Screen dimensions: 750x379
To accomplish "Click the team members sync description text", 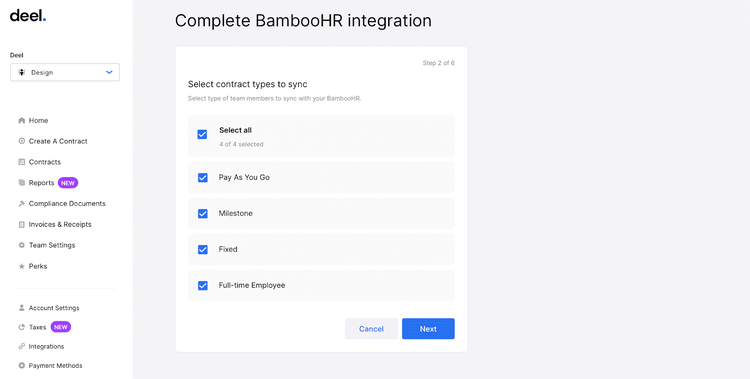I will pyautogui.click(x=275, y=99).
